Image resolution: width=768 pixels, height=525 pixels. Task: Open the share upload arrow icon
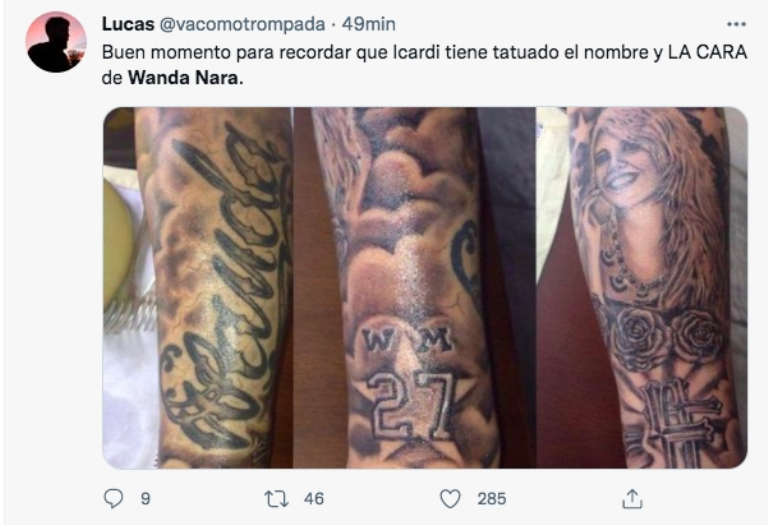tap(632, 499)
